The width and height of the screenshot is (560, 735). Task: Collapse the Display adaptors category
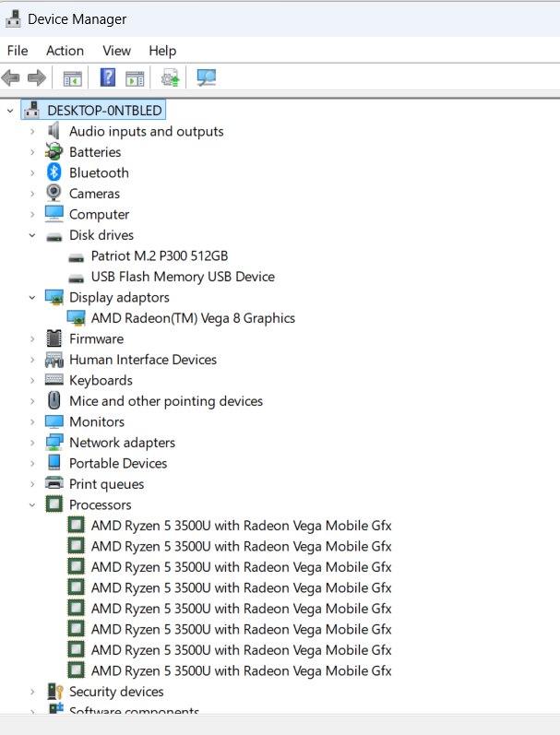[32, 298]
